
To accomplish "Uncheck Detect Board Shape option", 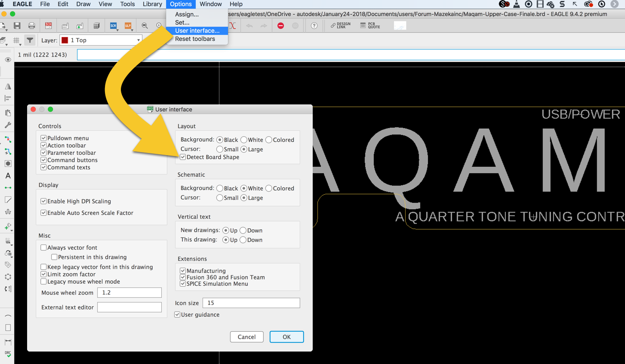I will pyautogui.click(x=182, y=156).
